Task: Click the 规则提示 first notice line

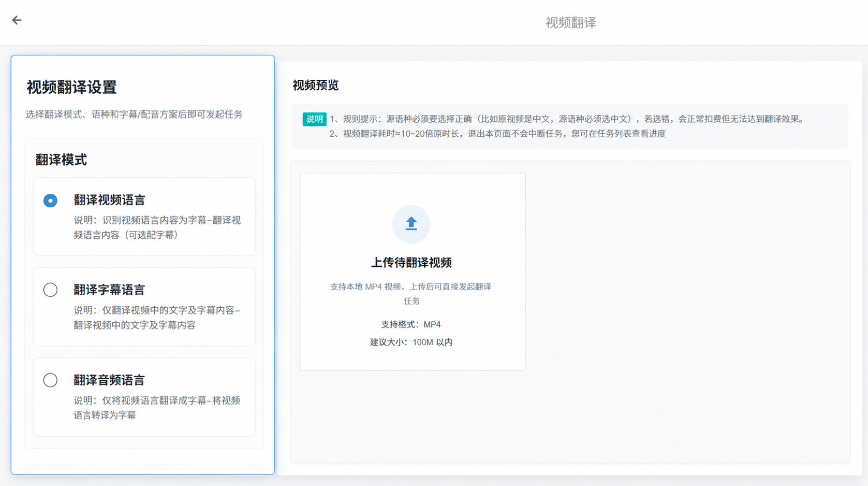Action: [x=568, y=119]
